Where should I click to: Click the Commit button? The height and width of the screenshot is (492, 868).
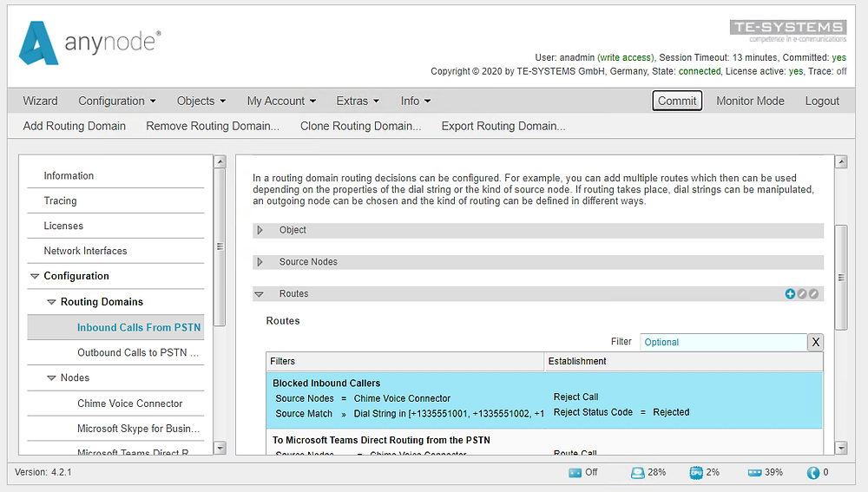(x=677, y=101)
